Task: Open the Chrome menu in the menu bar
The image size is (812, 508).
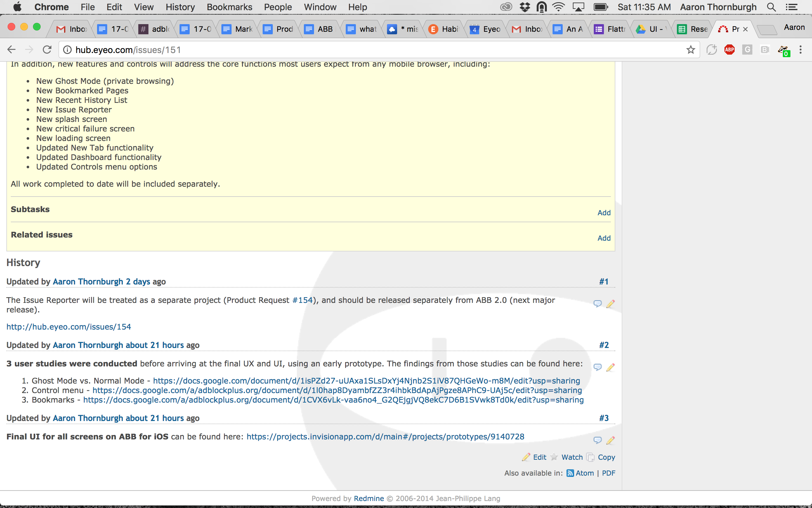Action: (51, 7)
